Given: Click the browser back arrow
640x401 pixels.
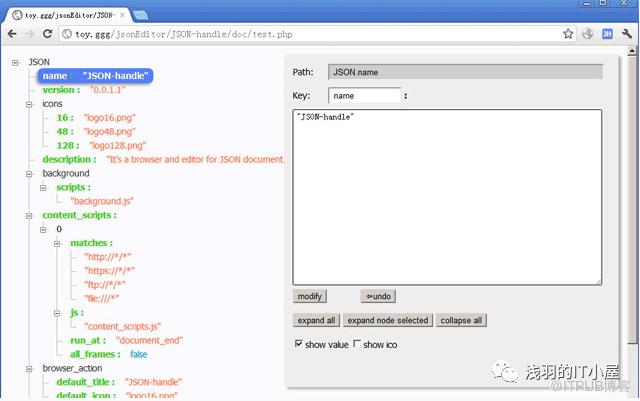Looking at the screenshot, I should tap(12, 33).
